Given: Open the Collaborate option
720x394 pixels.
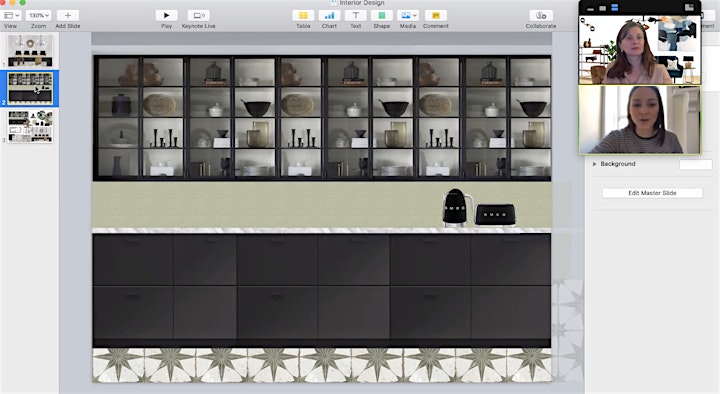Looking at the screenshot, I should (x=541, y=15).
